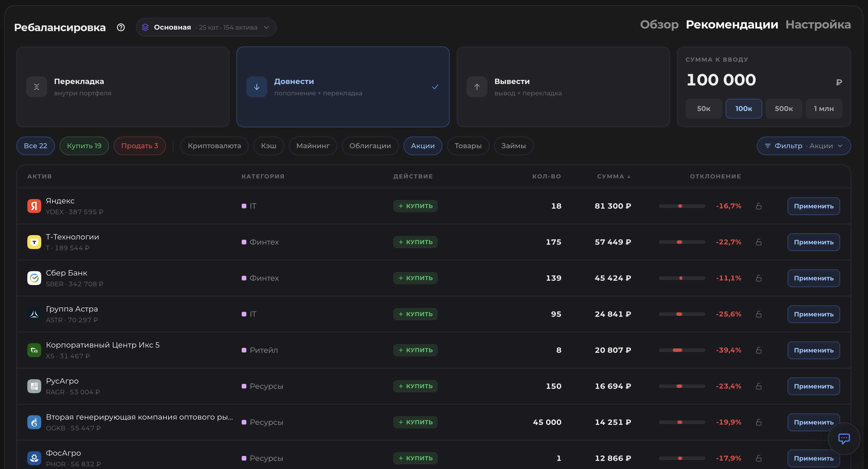Switch to the Обзор tab
Viewport: 868px width, 469px height.
point(659,25)
